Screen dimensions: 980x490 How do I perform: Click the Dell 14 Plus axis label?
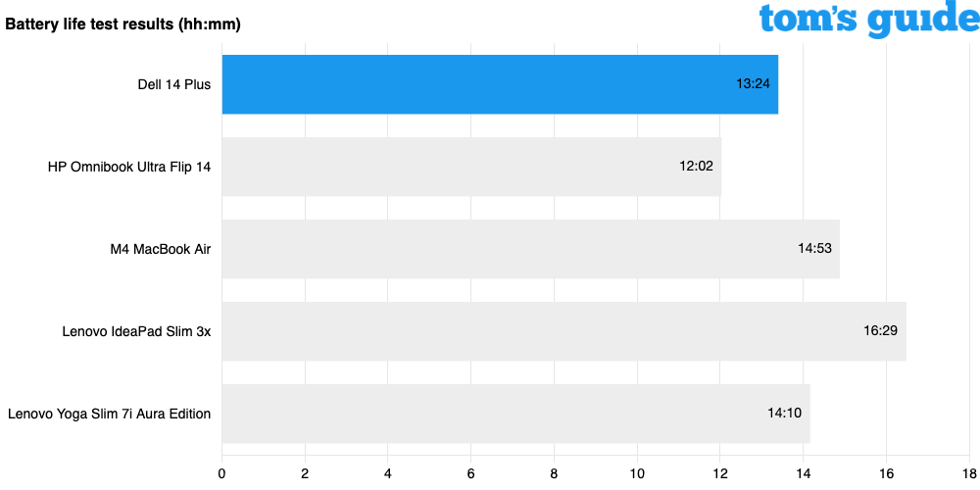coord(174,84)
